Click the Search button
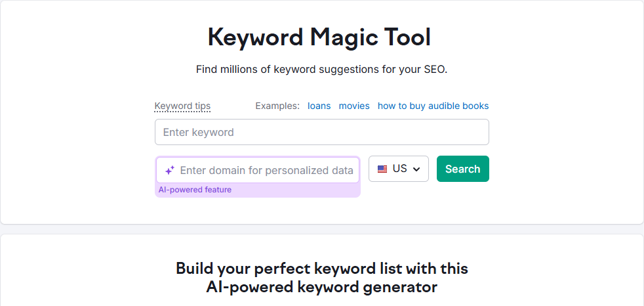Image resolution: width=644 pixels, height=306 pixels. (463, 169)
